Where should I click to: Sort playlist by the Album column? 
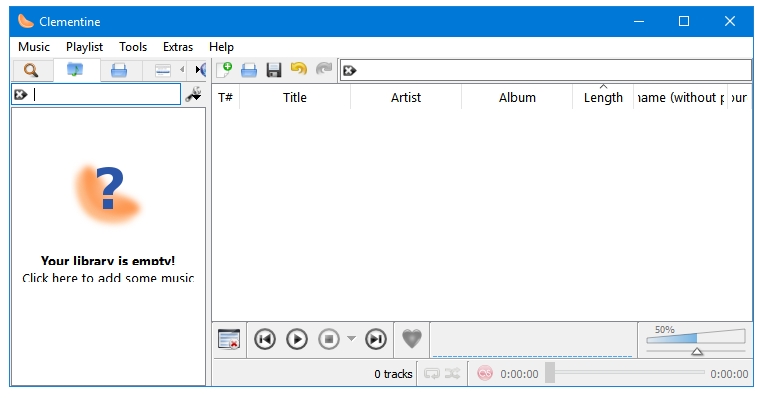coord(517,97)
